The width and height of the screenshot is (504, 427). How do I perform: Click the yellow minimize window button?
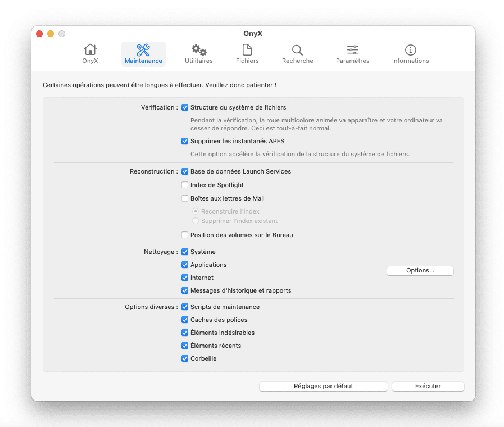[x=51, y=34]
